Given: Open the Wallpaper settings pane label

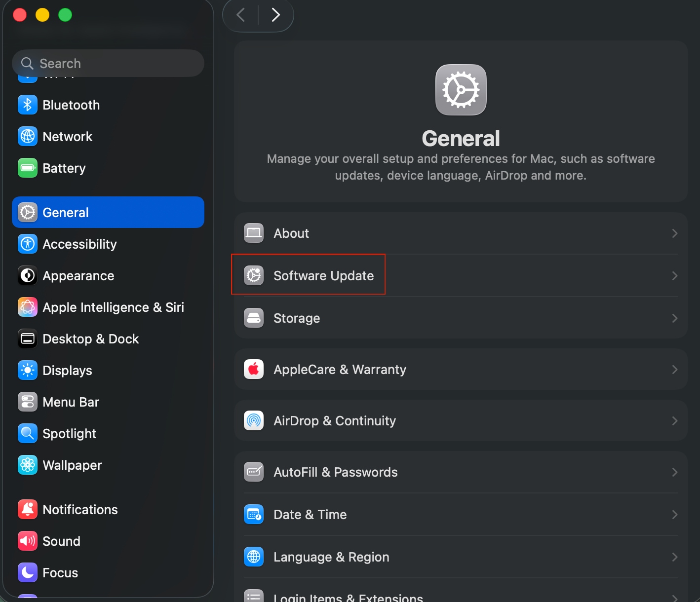Looking at the screenshot, I should [72, 465].
